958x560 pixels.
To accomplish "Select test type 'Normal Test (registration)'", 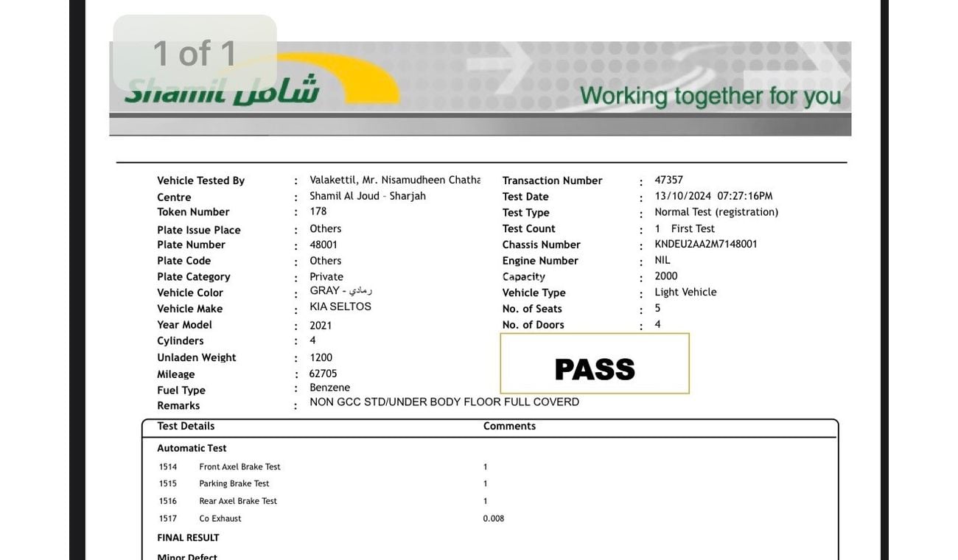I will coord(716,212).
